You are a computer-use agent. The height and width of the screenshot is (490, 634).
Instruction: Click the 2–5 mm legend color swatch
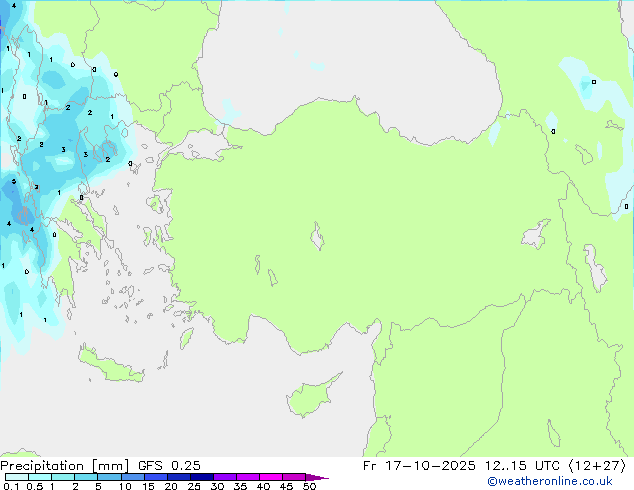pyautogui.click(x=86, y=477)
